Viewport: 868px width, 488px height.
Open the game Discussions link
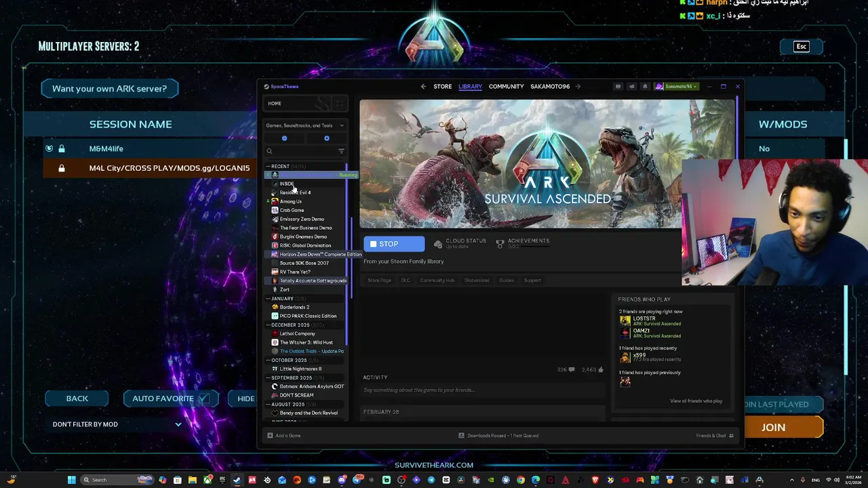476,280
